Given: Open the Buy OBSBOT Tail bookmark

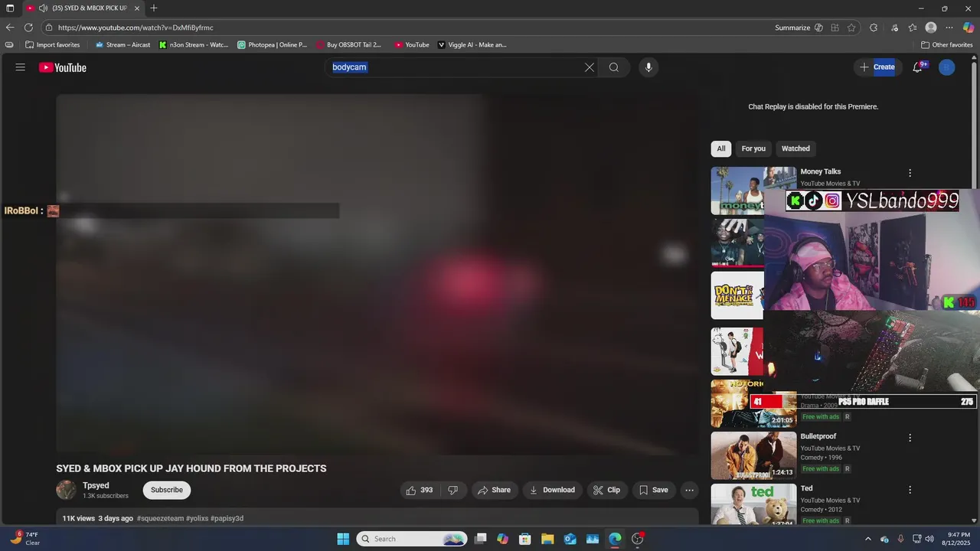Looking at the screenshot, I should pos(348,44).
